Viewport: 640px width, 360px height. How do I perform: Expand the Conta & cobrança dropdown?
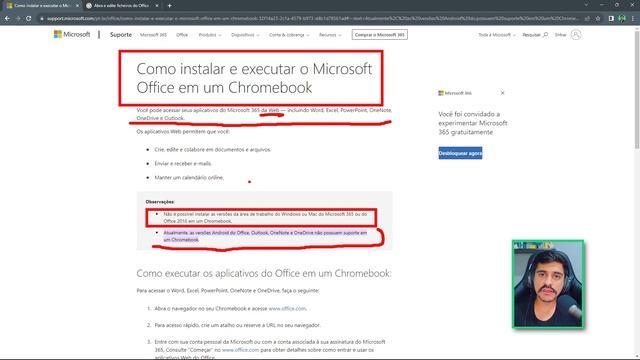pyautogui.click(x=289, y=35)
